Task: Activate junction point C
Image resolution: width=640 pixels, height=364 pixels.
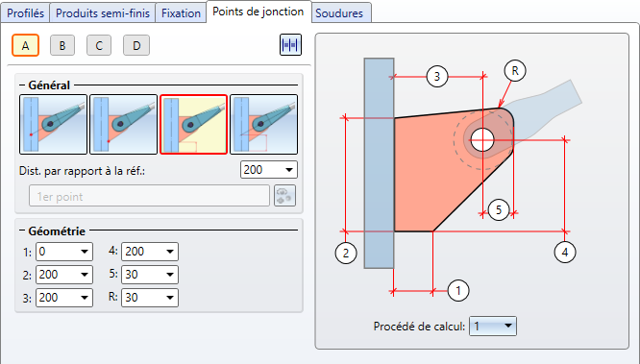Action: [99, 45]
